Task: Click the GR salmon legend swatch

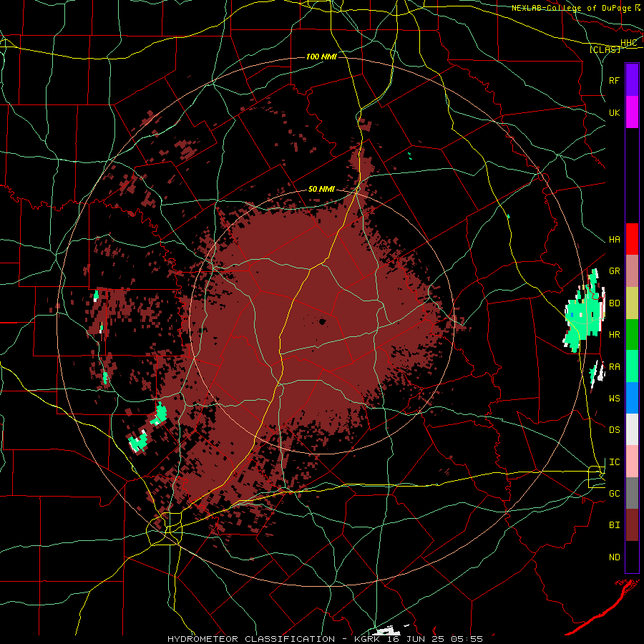Action: 632,271
